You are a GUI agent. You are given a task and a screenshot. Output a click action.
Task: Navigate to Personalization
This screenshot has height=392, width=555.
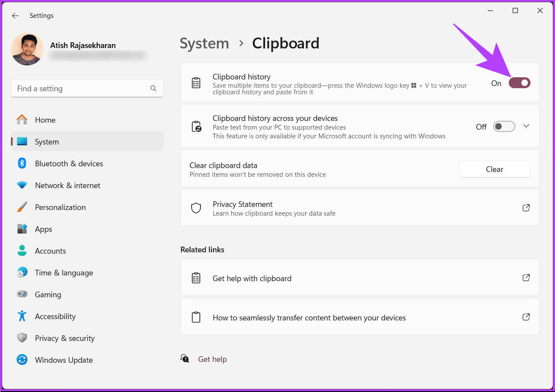(x=87, y=207)
